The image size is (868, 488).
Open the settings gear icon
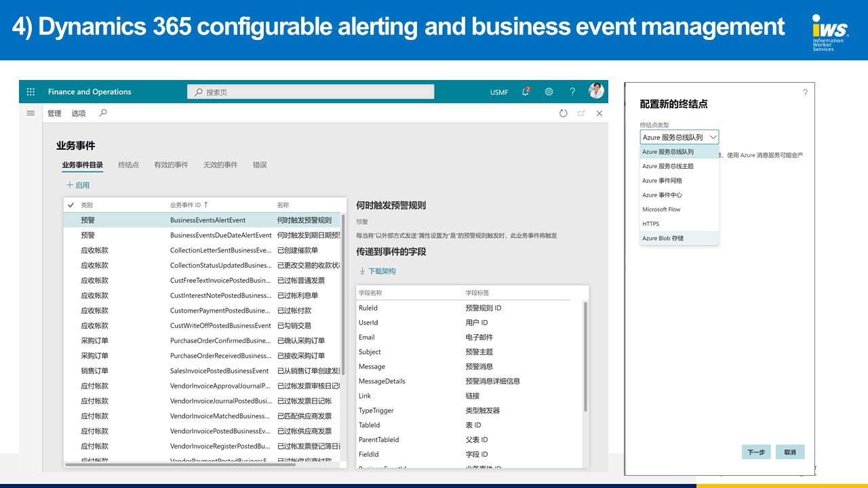pos(549,92)
